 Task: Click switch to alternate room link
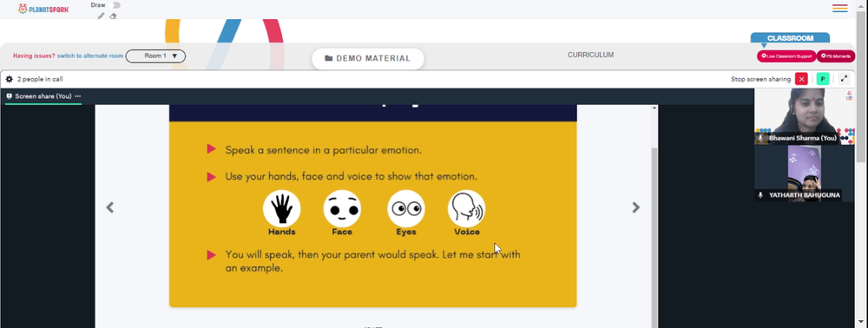(90, 56)
